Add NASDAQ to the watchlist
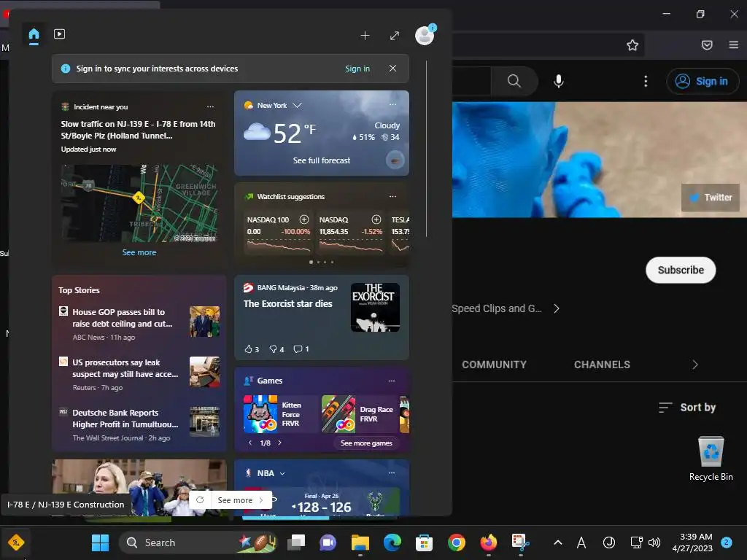747x560 pixels. pyautogui.click(x=376, y=219)
